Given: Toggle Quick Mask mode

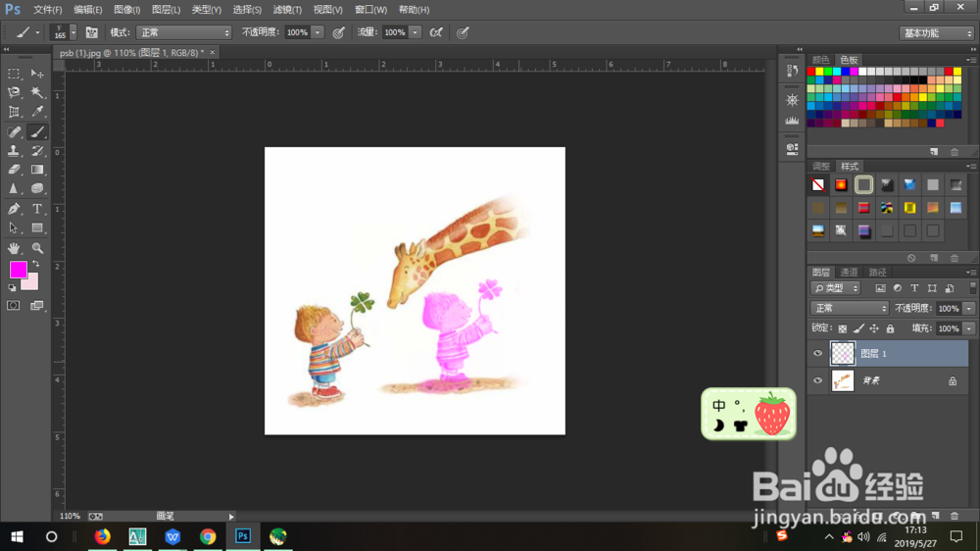Looking at the screenshot, I should click(x=13, y=306).
